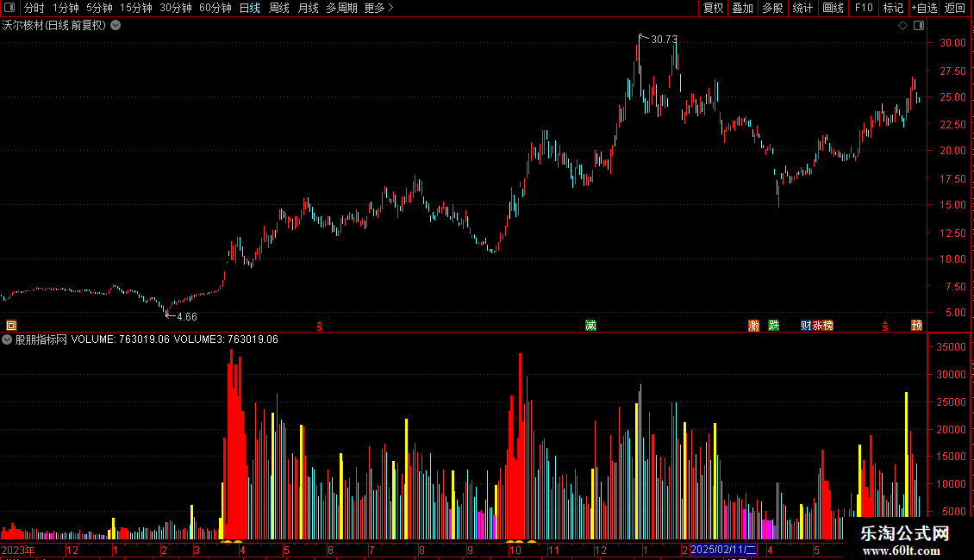Click the VOLUME3: 763019.06 value
This screenshot has height=560, width=974.
coord(226,339)
